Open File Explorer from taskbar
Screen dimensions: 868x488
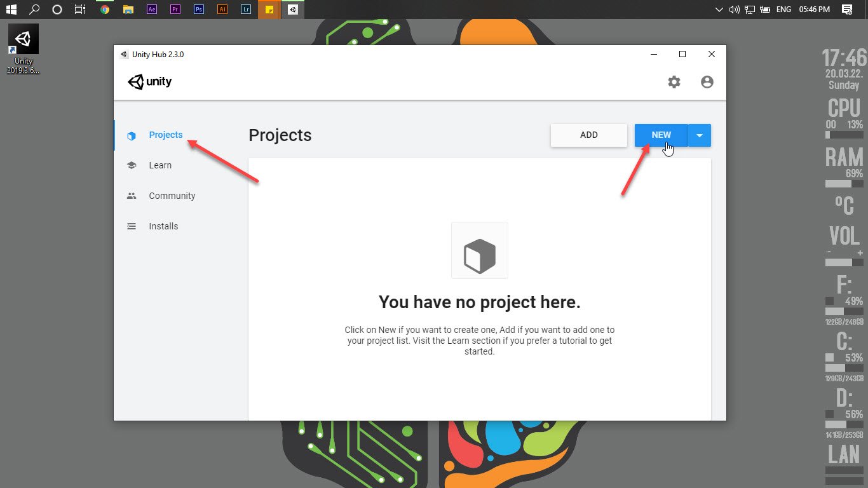click(x=128, y=10)
